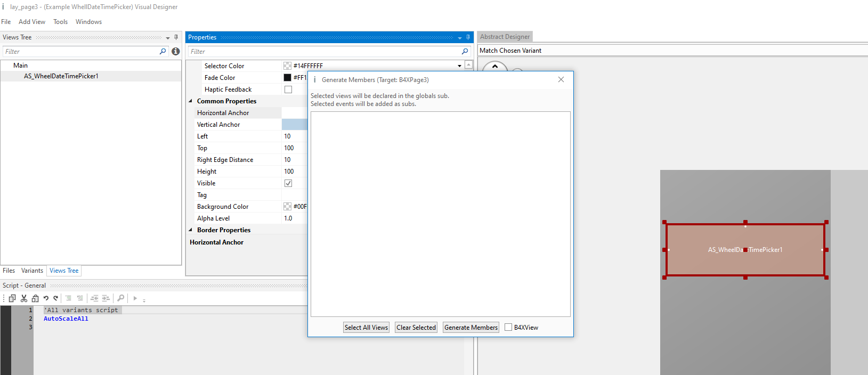The width and height of the screenshot is (868, 375).
Task: Open the Views Tree panel options dropdown
Action: pos(168,38)
